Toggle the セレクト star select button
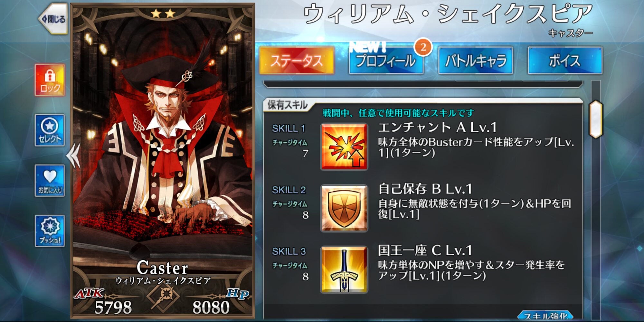Viewport: 644px width, 322px height. (x=50, y=130)
